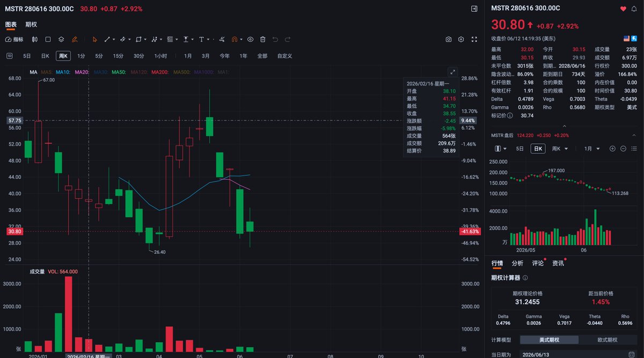Switch main chart to 周K
The width and height of the screenshot is (644, 358).
tap(63, 56)
